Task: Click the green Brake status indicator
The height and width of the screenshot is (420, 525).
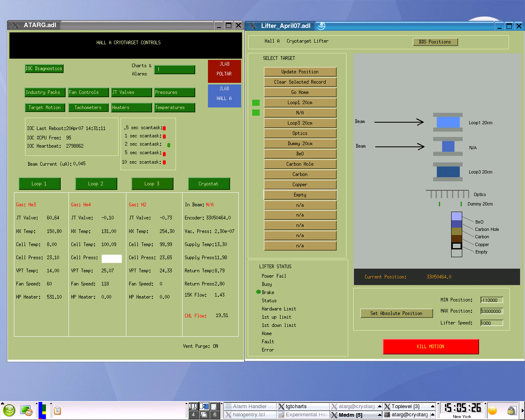Action: (258, 292)
